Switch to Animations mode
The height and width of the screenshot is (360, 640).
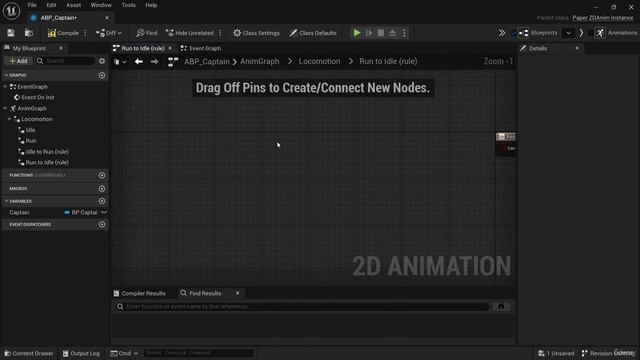tap(616, 33)
